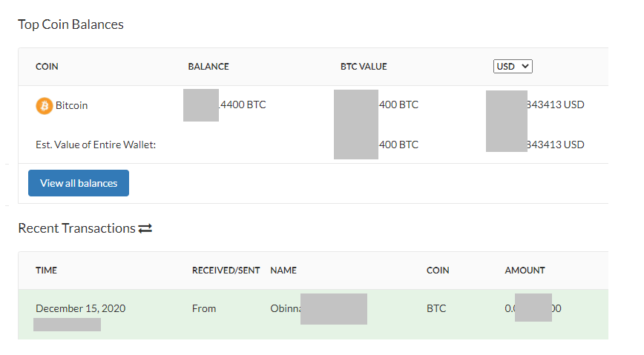Click the View all balances button
Viewport: 644px width, 355px height.
click(79, 183)
